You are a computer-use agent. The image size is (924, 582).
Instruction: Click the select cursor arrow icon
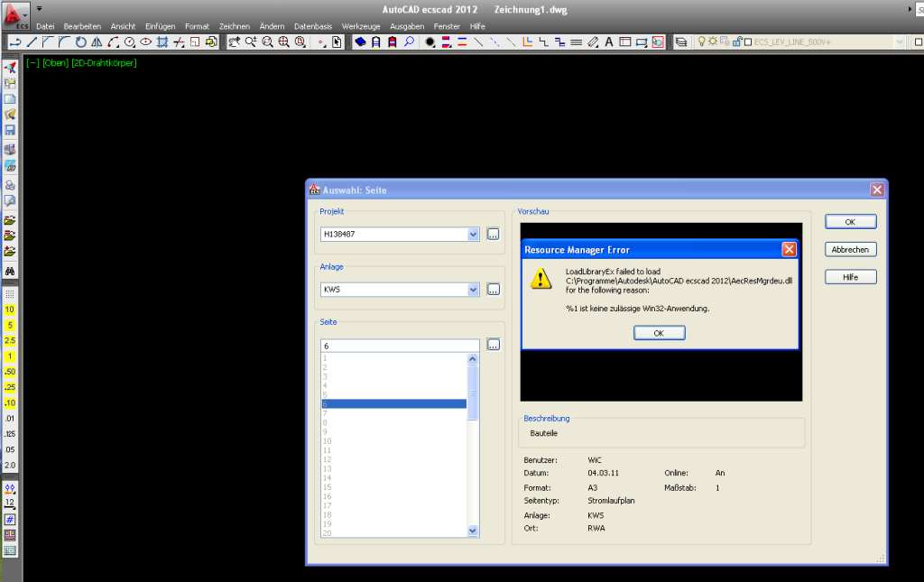click(337, 42)
